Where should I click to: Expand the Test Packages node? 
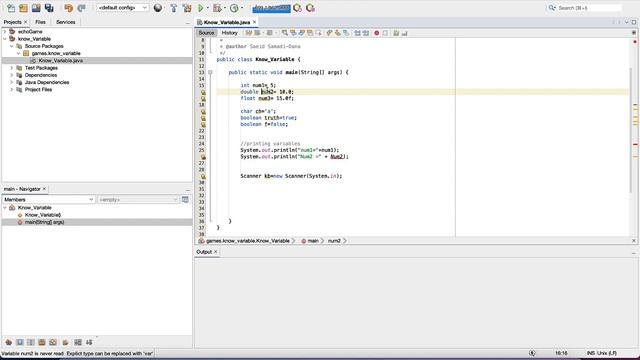[12, 68]
